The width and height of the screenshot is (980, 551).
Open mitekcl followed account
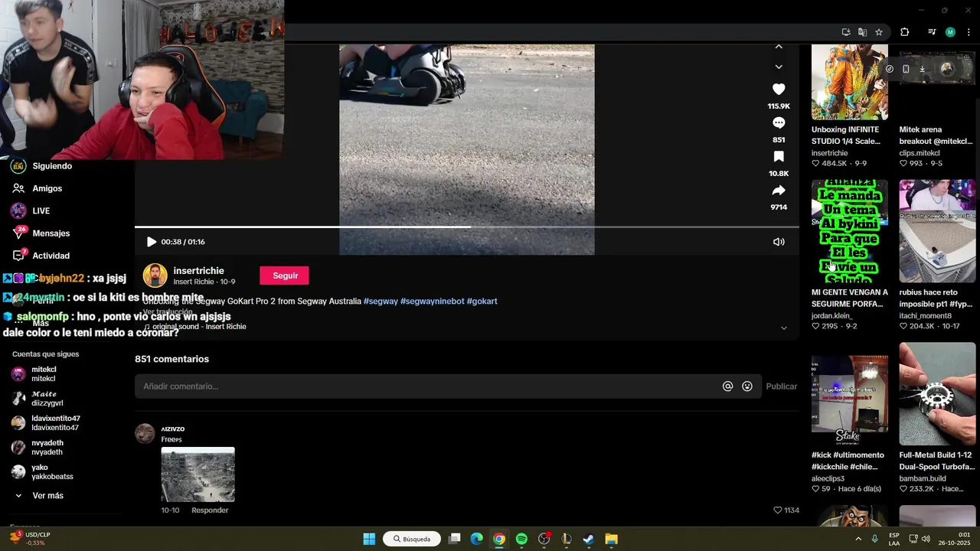(x=43, y=374)
